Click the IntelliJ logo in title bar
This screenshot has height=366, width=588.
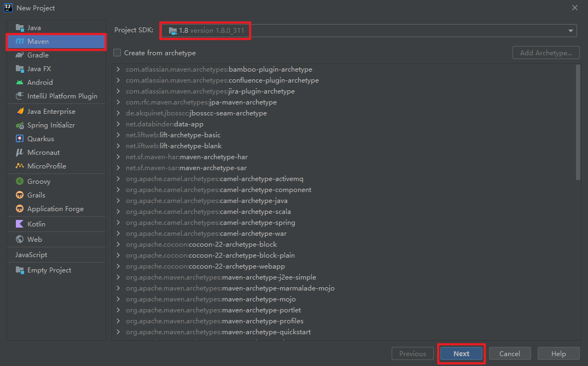(8, 8)
